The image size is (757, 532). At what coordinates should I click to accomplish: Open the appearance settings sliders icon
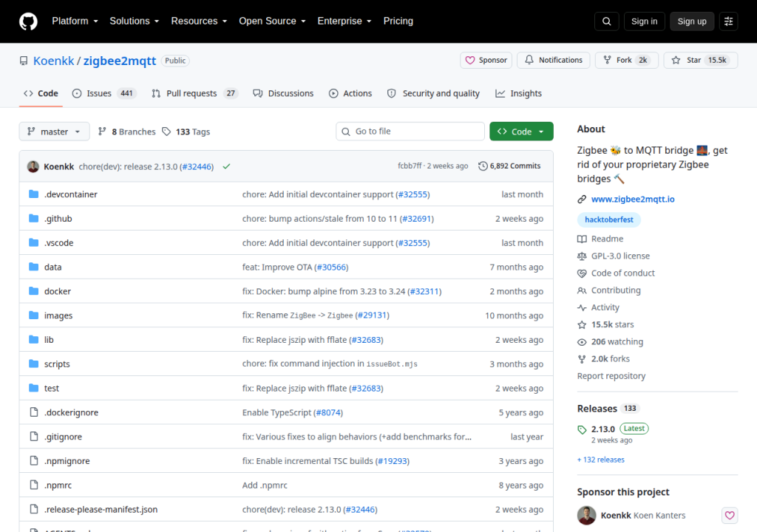click(728, 21)
